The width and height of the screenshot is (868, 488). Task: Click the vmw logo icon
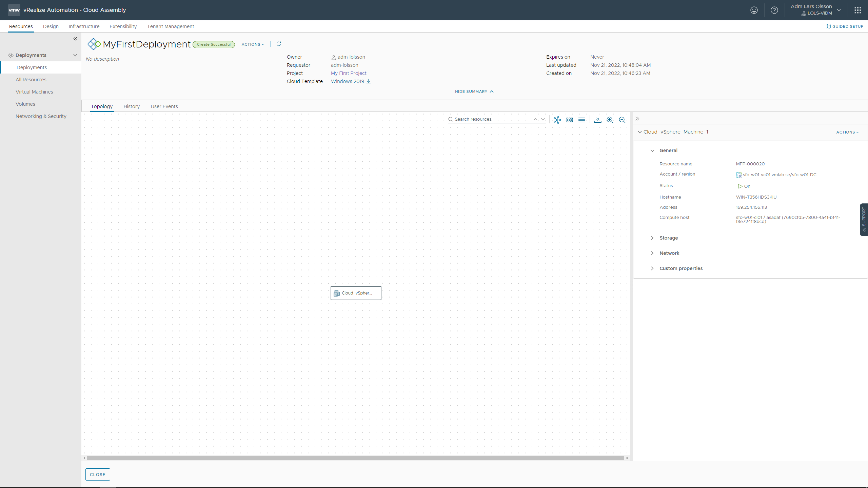[14, 10]
